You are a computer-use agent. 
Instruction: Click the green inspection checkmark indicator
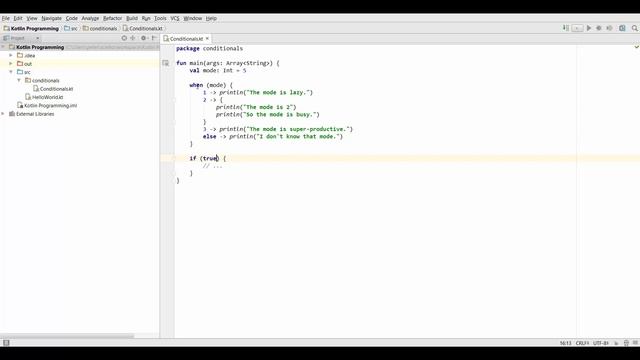click(636, 47)
